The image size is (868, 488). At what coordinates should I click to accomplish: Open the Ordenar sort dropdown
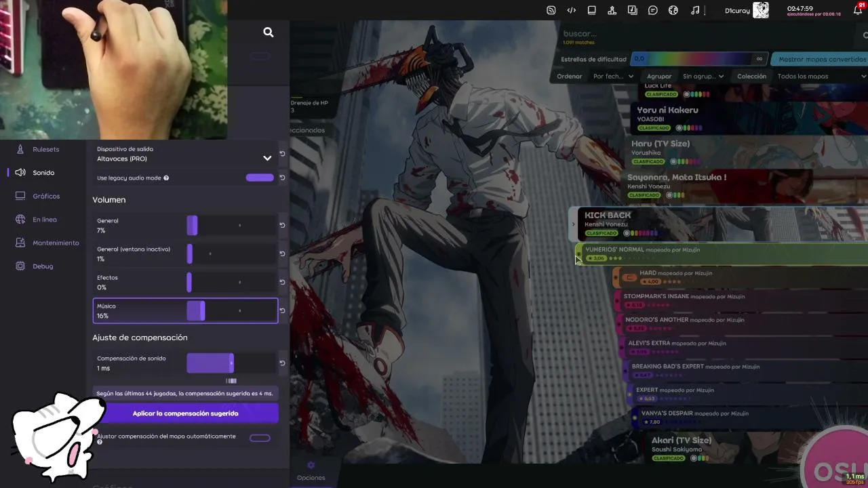612,77
